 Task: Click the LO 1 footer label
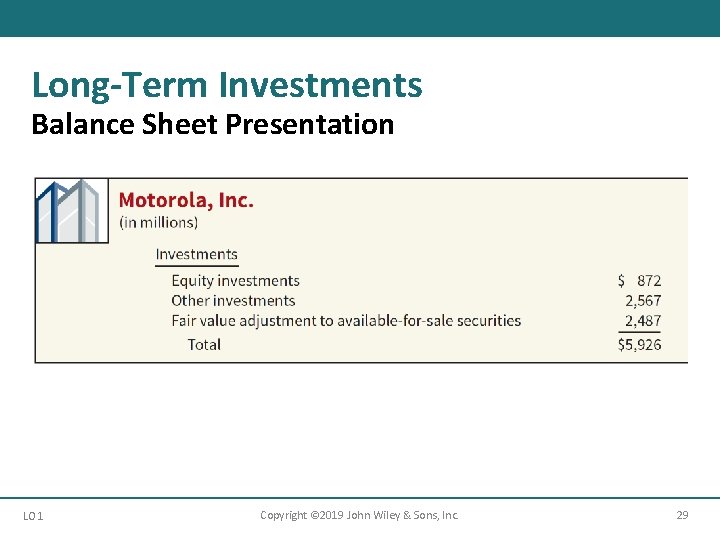(33, 516)
